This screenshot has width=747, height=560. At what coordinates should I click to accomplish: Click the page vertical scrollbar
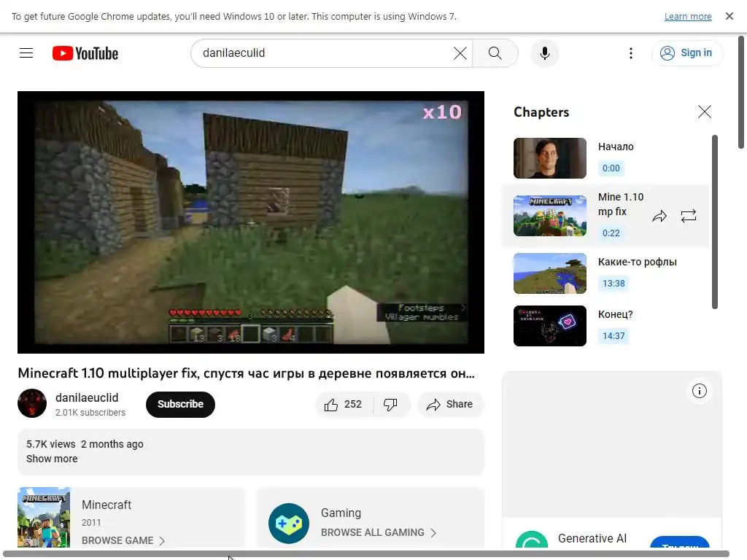pyautogui.click(x=741, y=93)
